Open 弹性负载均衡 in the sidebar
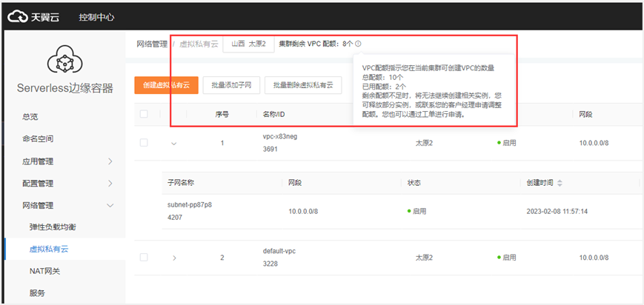 coord(53,227)
